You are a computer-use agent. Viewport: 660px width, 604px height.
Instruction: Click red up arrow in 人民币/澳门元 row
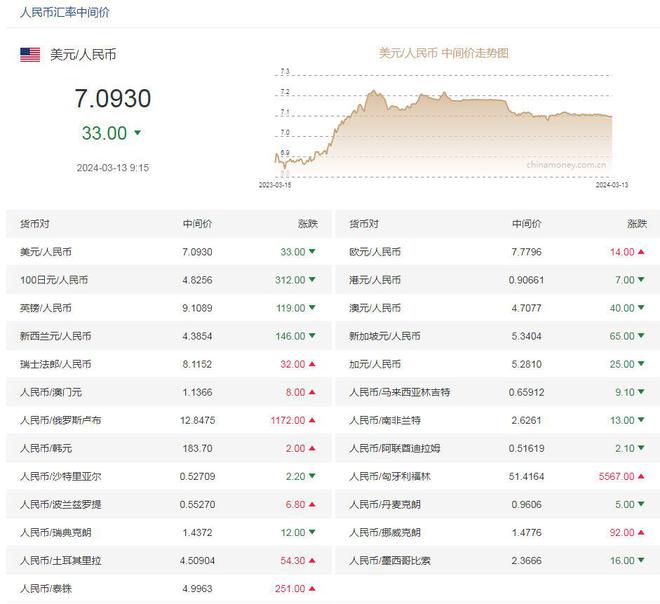[x=312, y=392]
